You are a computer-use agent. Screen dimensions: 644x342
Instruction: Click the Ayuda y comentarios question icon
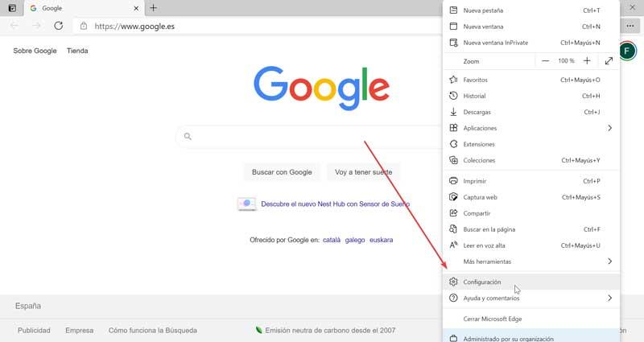click(x=453, y=298)
